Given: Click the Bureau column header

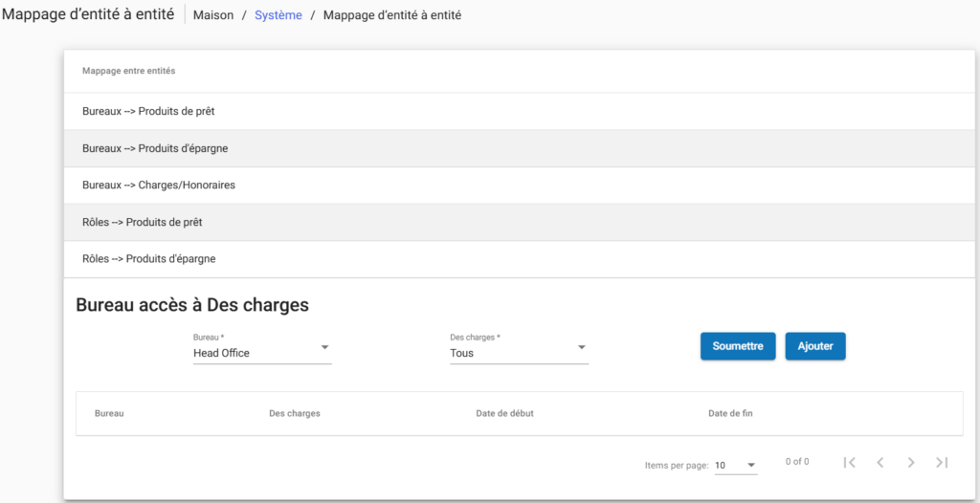Looking at the screenshot, I should point(109,414).
